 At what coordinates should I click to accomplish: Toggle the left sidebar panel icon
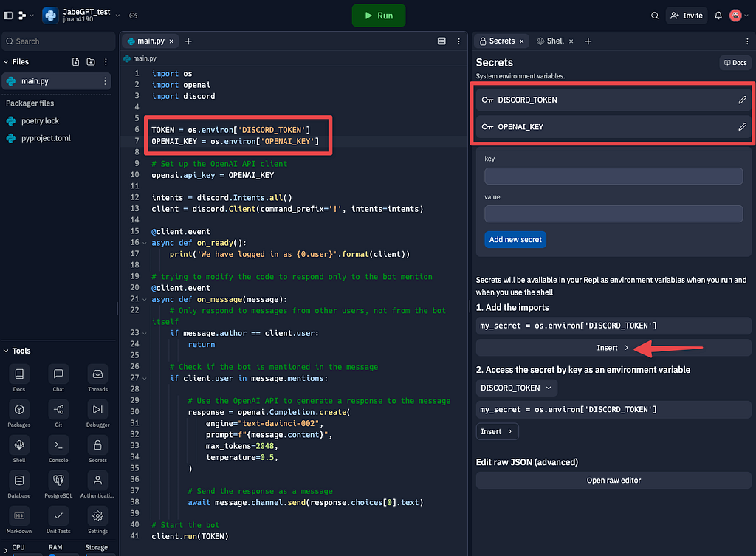tap(8, 16)
